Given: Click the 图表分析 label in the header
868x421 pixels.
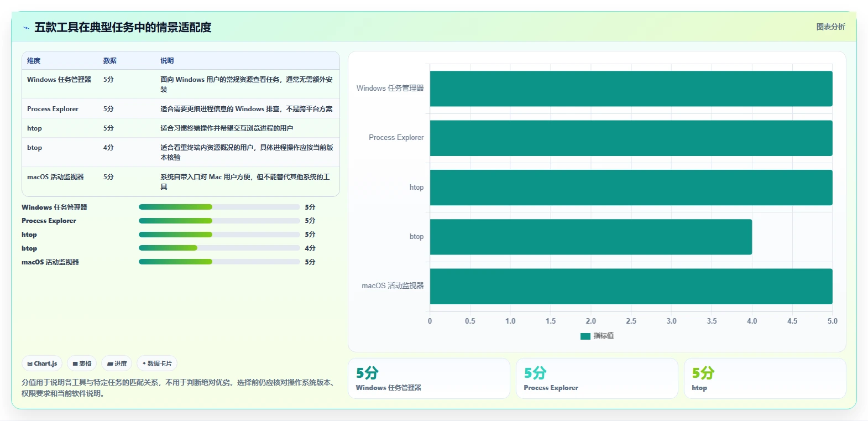Looking at the screenshot, I should pyautogui.click(x=830, y=27).
